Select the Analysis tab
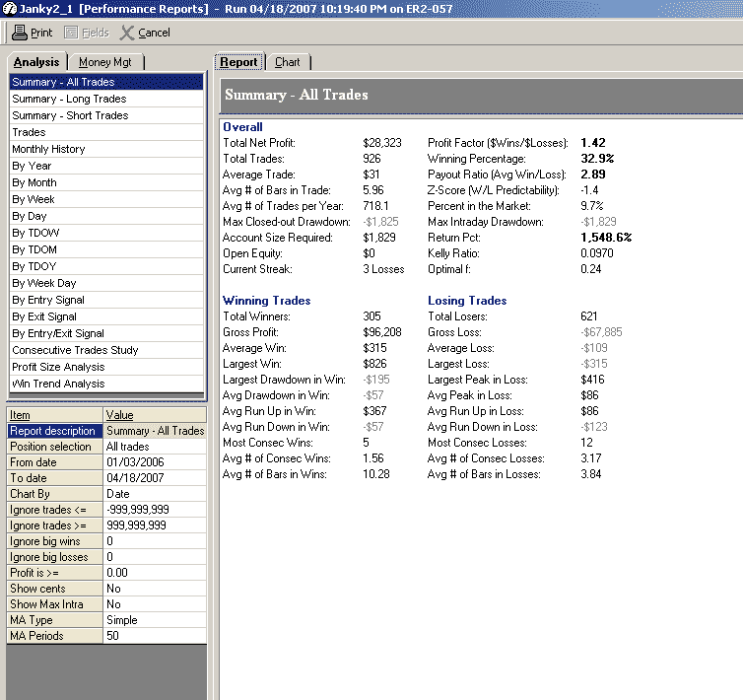743x700 pixels. point(36,62)
